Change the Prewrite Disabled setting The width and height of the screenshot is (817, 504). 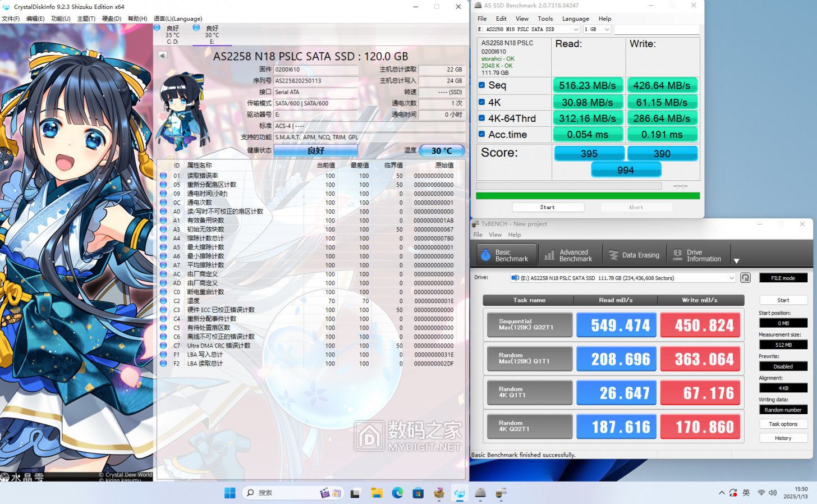[783, 366]
